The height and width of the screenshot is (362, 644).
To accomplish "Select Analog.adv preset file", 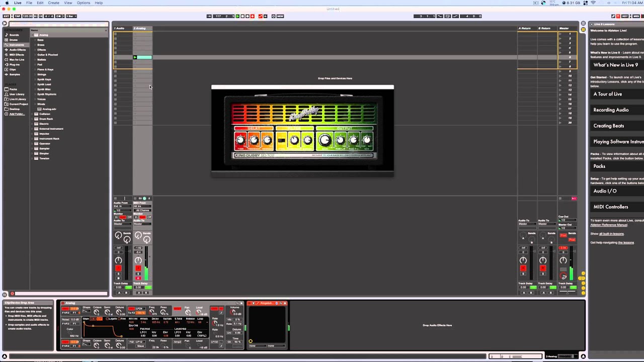I will (49, 109).
